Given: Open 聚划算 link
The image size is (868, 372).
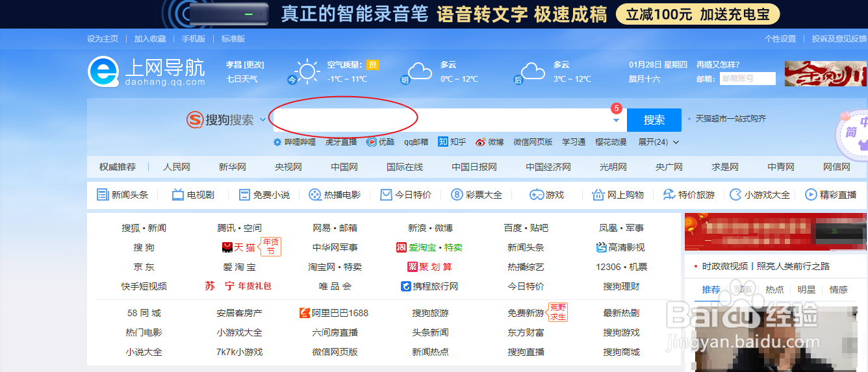Looking at the screenshot, I should (429, 267).
